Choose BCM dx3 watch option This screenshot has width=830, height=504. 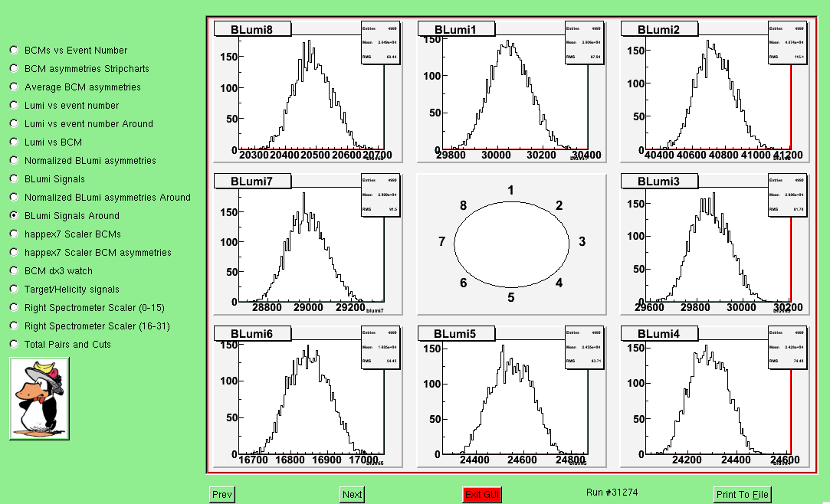point(15,271)
